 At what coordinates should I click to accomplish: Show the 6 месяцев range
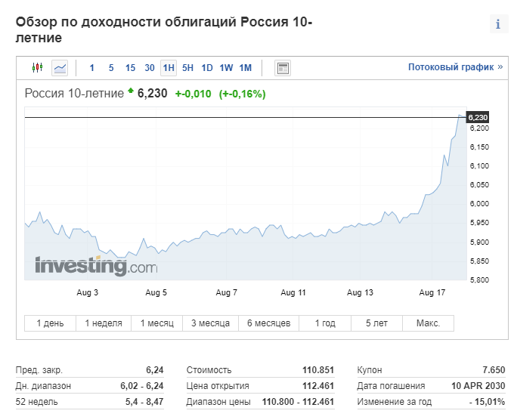(269, 323)
